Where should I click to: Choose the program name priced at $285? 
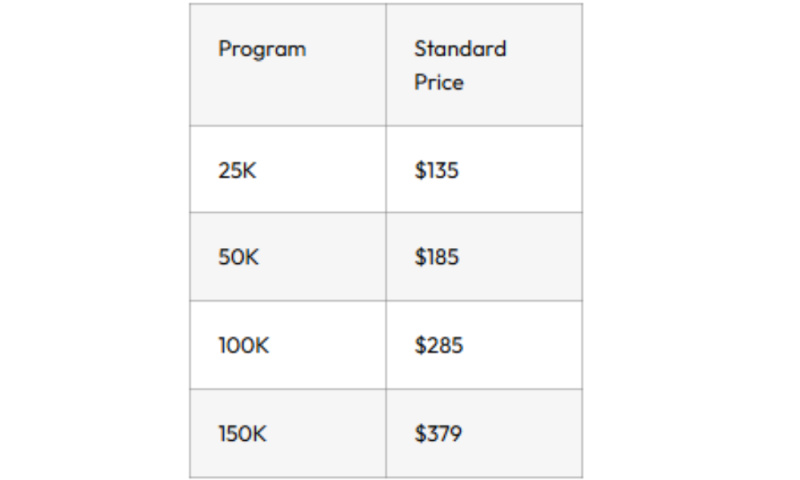pyautogui.click(x=243, y=346)
